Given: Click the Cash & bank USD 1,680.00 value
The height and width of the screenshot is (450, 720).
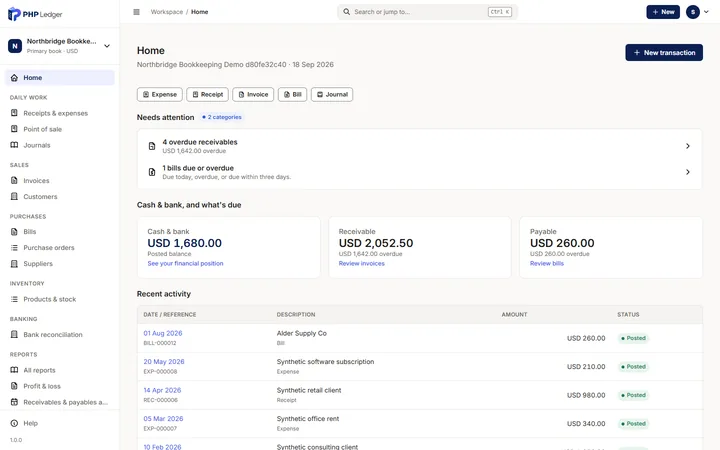Looking at the screenshot, I should (x=185, y=243).
